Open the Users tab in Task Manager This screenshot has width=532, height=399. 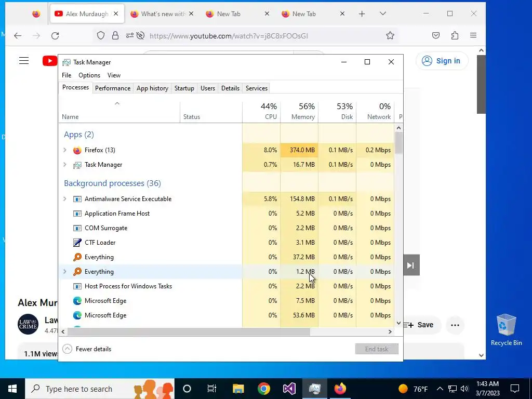point(208,88)
